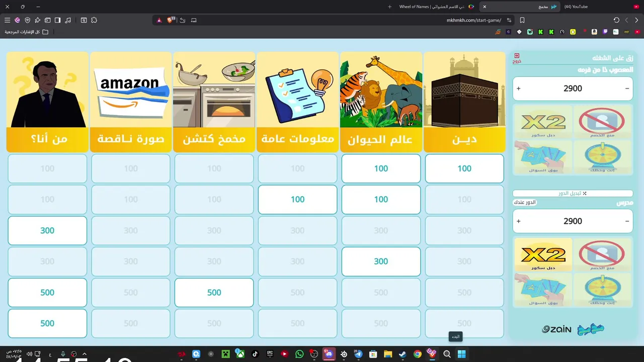Open taskbar search
This screenshot has width=644, height=362.
click(x=447, y=354)
